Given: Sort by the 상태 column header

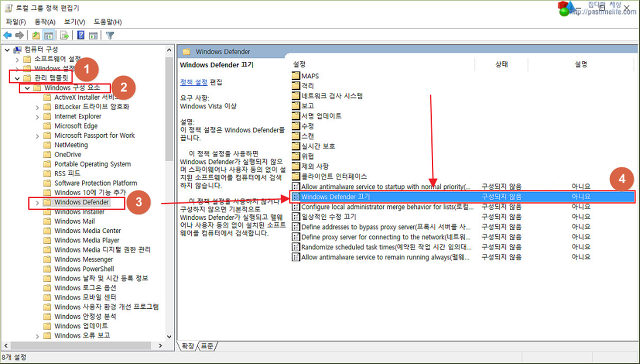Looking at the screenshot, I should point(501,64).
